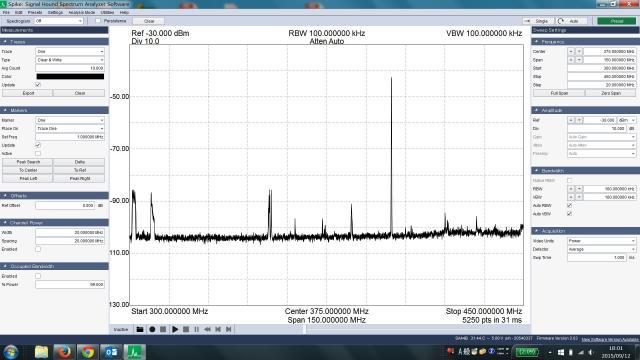This screenshot has width=640, height=360.
Task: Open the Detector dropdown in Acquisition
Action: coord(601,249)
